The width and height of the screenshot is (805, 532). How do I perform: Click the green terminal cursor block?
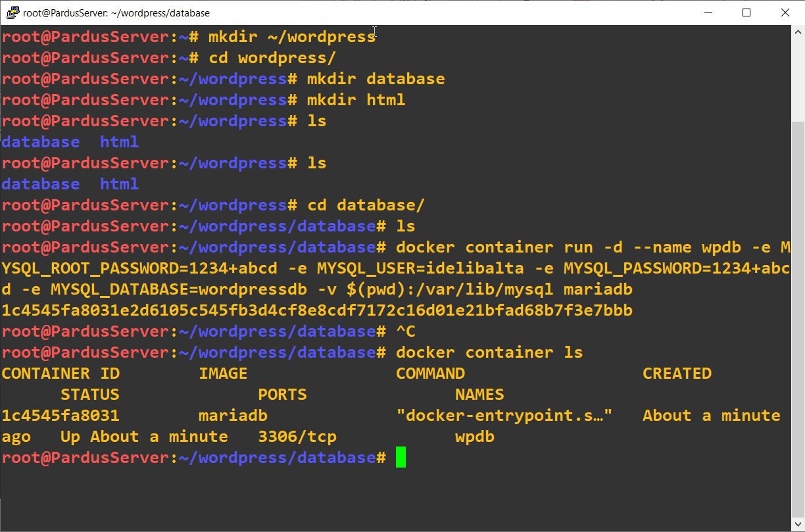pos(401,458)
